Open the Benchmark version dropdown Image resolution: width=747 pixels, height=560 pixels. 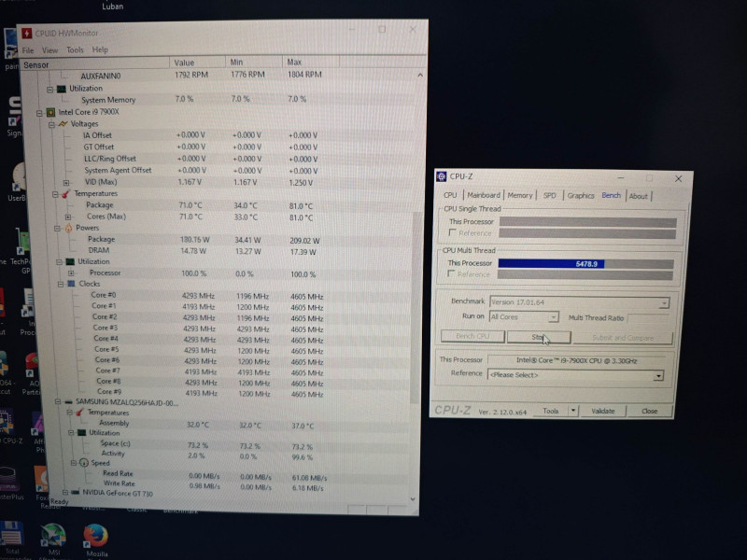pyautogui.click(x=664, y=302)
